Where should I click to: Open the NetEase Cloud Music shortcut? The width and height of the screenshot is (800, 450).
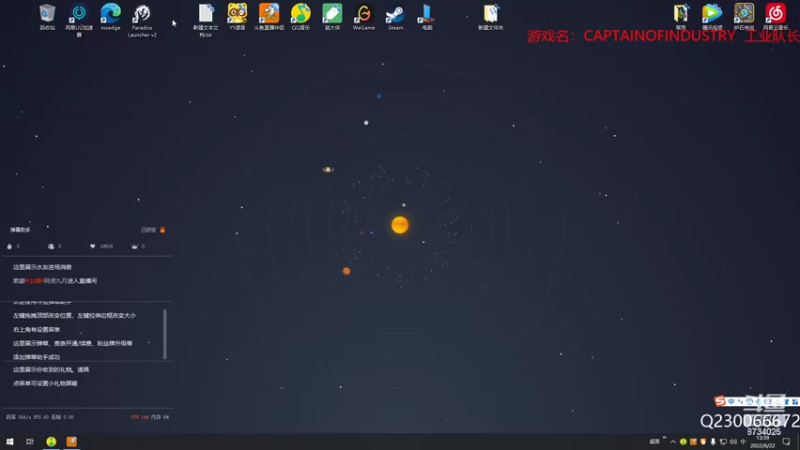(776, 16)
